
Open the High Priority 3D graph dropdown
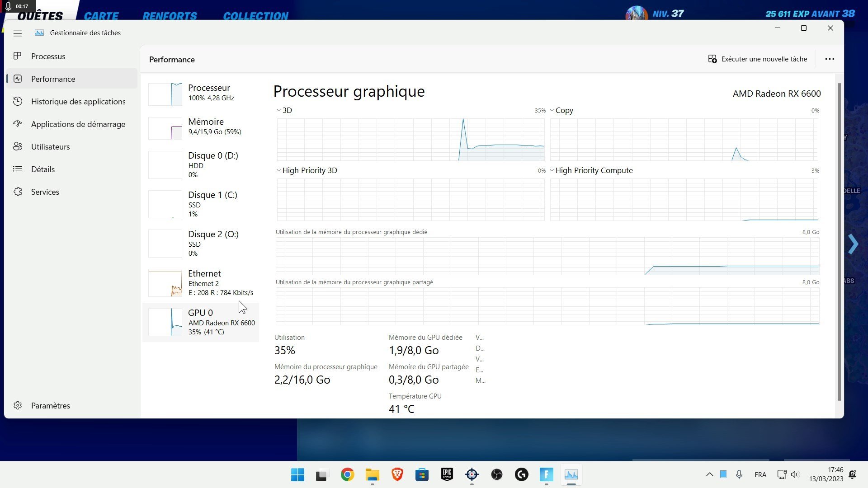(278, 170)
